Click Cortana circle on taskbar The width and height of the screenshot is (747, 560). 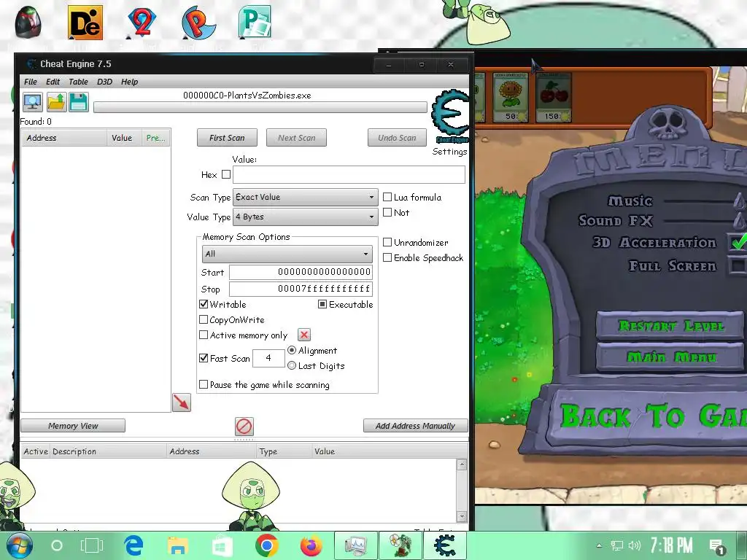57,545
